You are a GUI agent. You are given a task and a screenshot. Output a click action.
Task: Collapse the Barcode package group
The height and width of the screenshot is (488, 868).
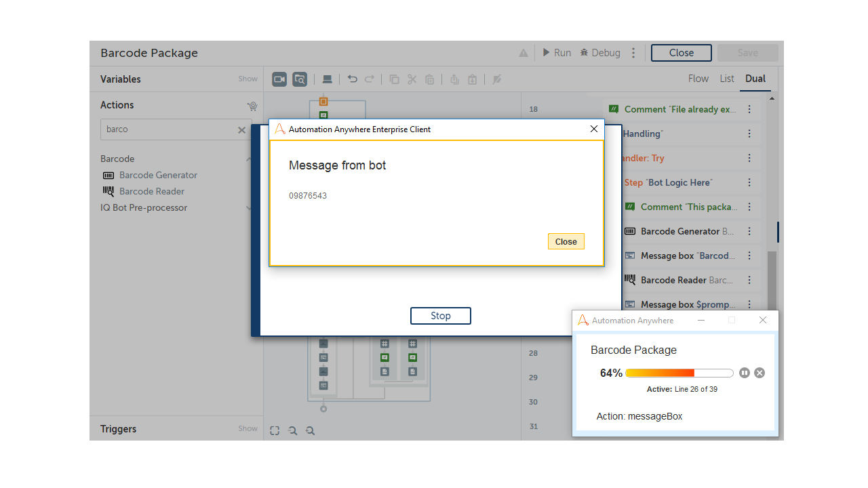(249, 159)
